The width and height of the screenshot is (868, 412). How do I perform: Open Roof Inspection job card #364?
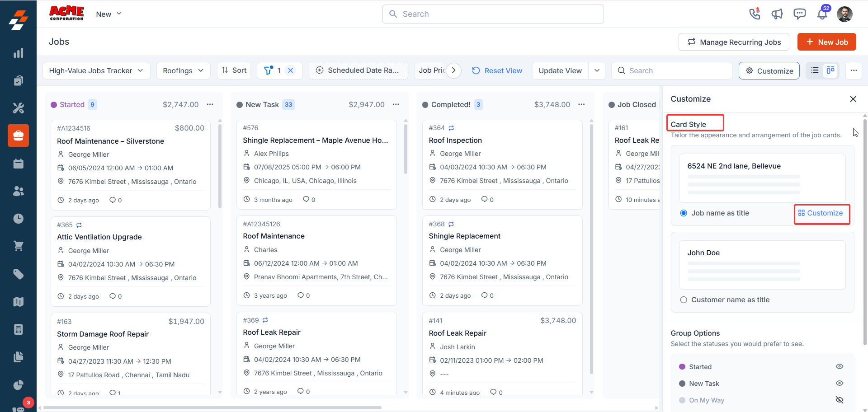(x=502, y=164)
